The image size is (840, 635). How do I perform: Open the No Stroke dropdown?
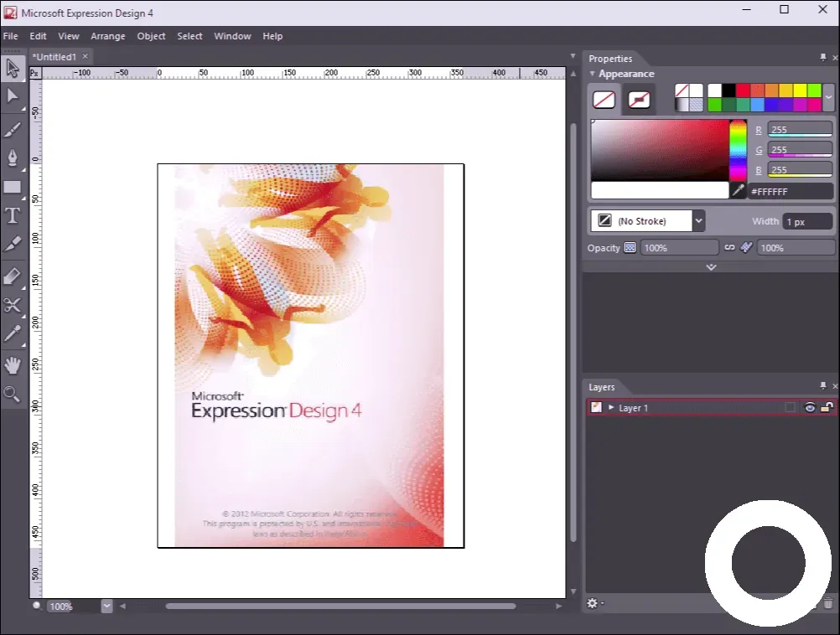tap(698, 220)
